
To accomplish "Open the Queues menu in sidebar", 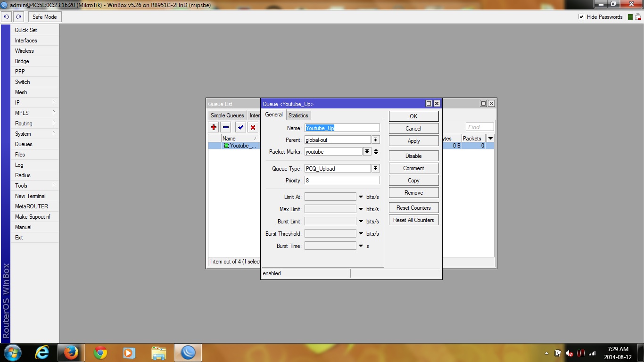I will pos(24,144).
